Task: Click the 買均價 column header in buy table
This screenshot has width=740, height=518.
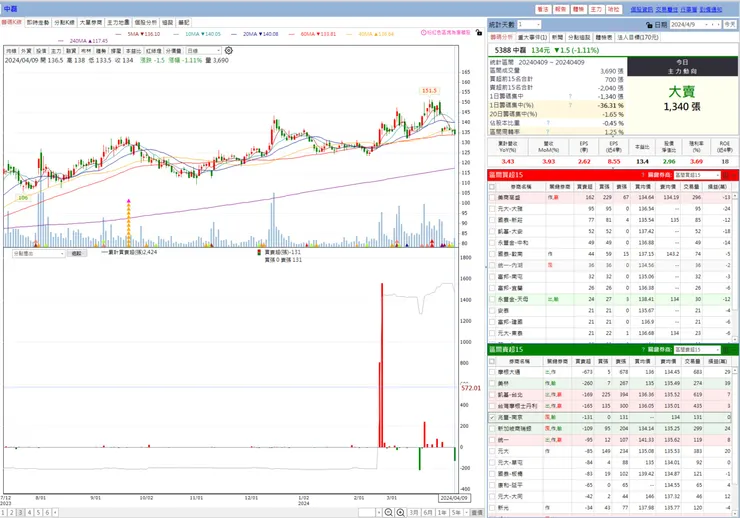Action: pos(643,187)
